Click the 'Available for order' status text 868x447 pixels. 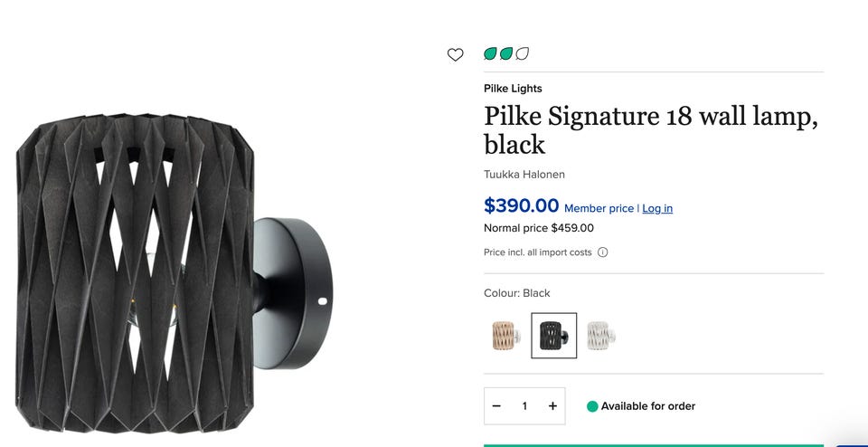(x=647, y=406)
